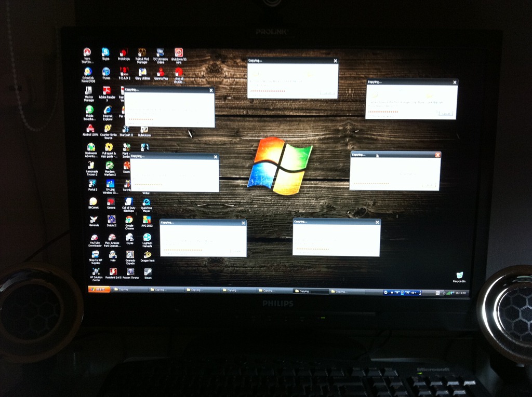Launch Internet Explorer from desktop
The image size is (532, 397).
point(108,113)
